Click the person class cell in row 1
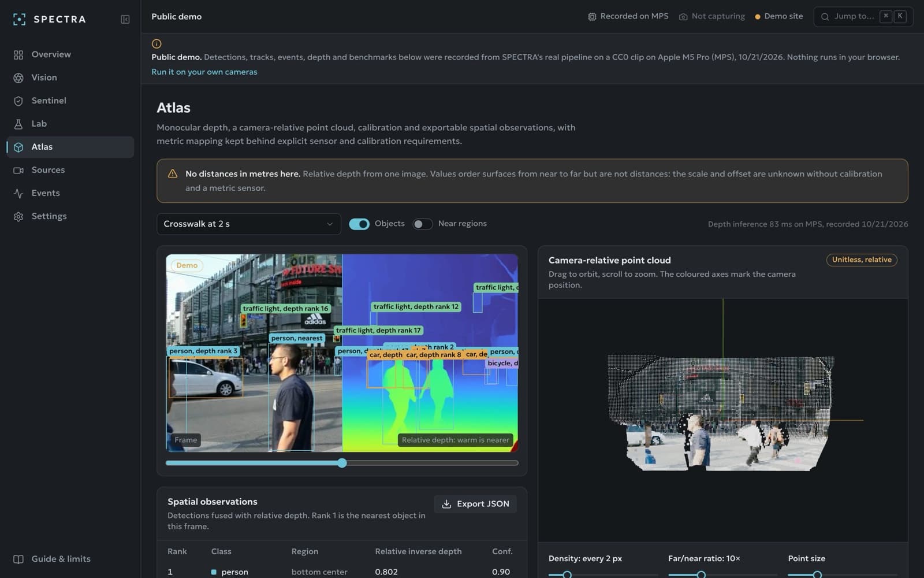This screenshot has height=578, width=924. [x=230, y=572]
